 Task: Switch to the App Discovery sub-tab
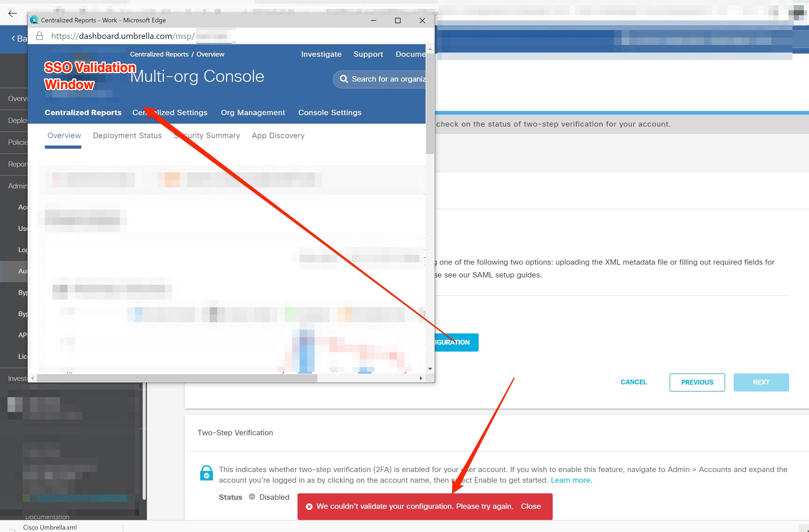click(278, 136)
